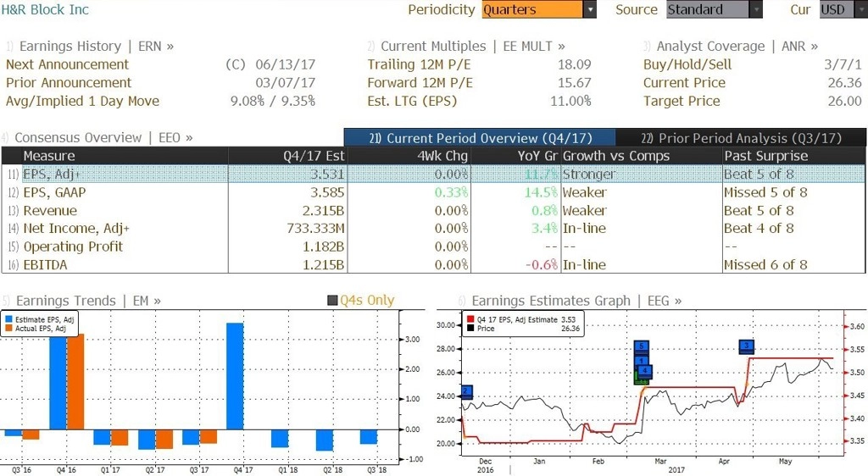Select the EPS, GAAP row
The width and height of the screenshot is (868, 476).
tap(433, 192)
